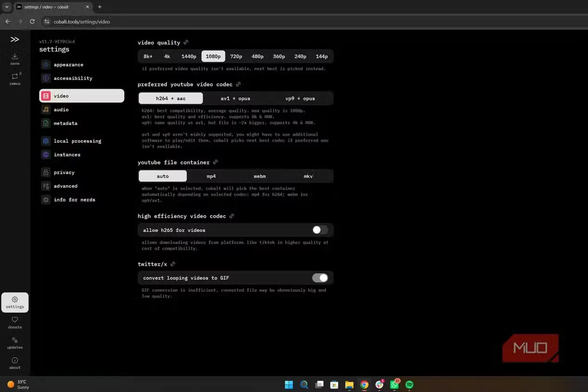Choose vp9 + opus codec
Image resolution: width=588 pixels, height=392 pixels.
(x=300, y=98)
